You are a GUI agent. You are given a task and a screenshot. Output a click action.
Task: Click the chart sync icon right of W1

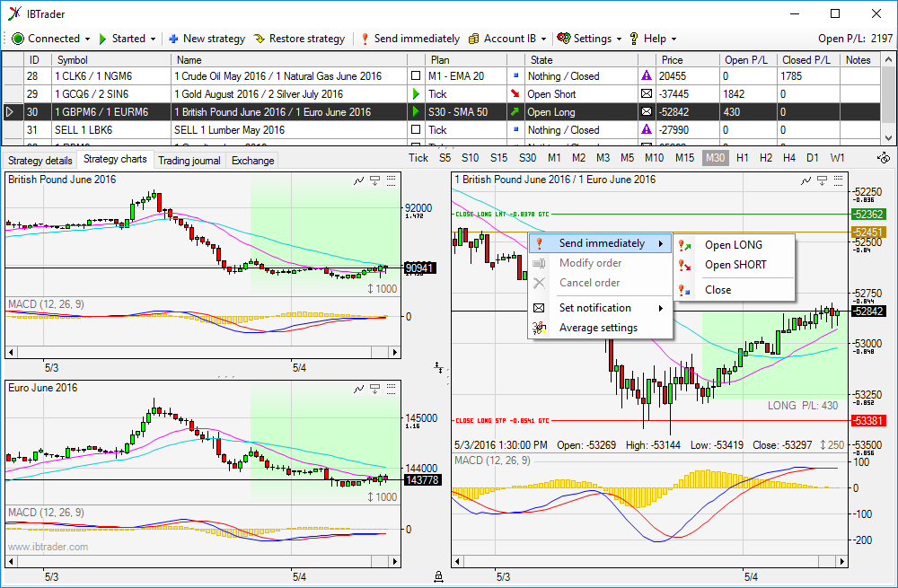(x=883, y=158)
